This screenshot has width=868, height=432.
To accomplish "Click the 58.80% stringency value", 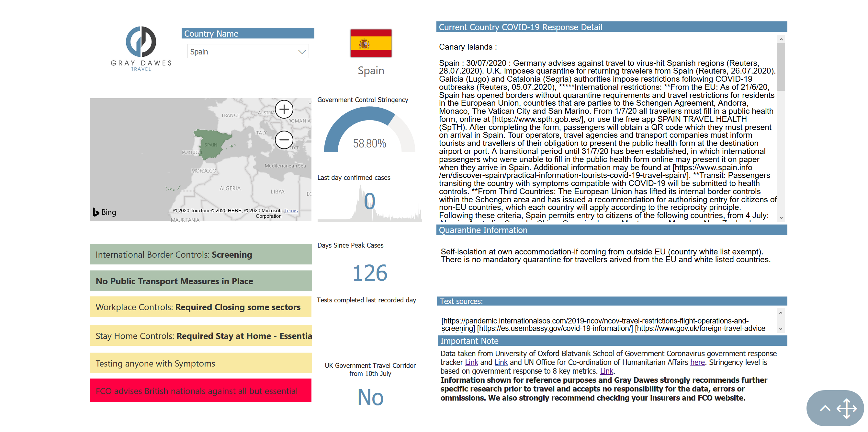I will click(369, 144).
